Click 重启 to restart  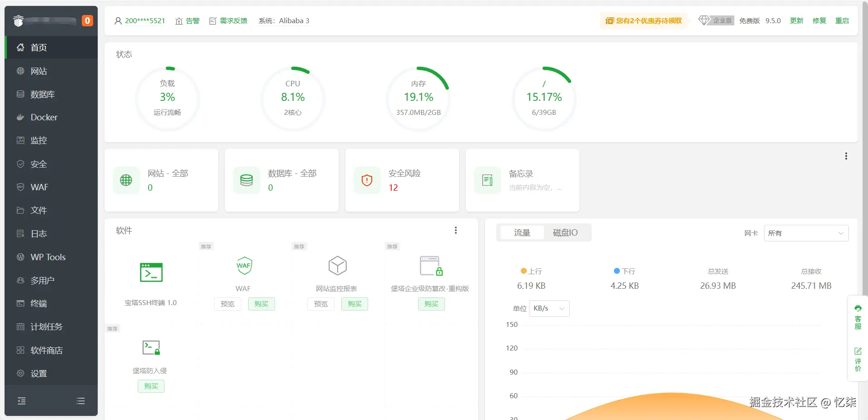coord(842,21)
